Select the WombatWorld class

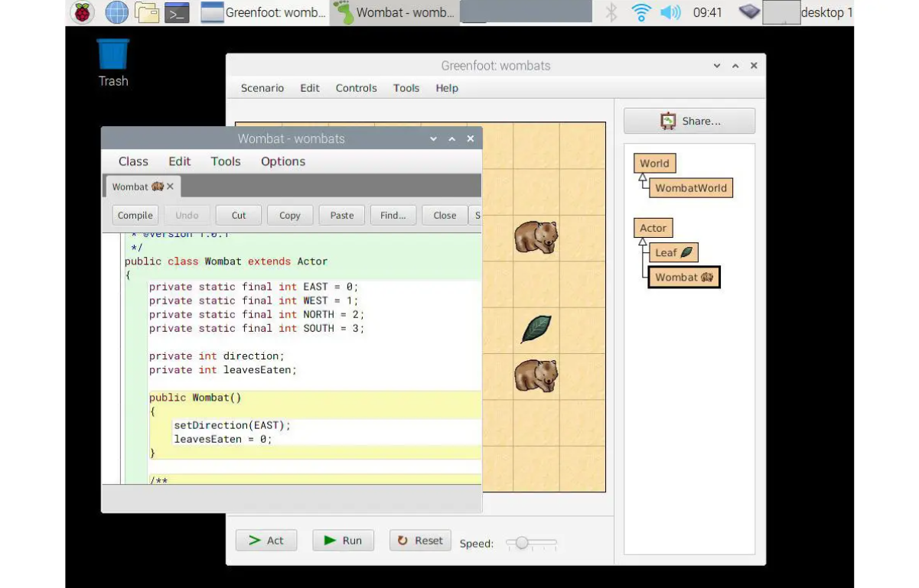pos(690,188)
